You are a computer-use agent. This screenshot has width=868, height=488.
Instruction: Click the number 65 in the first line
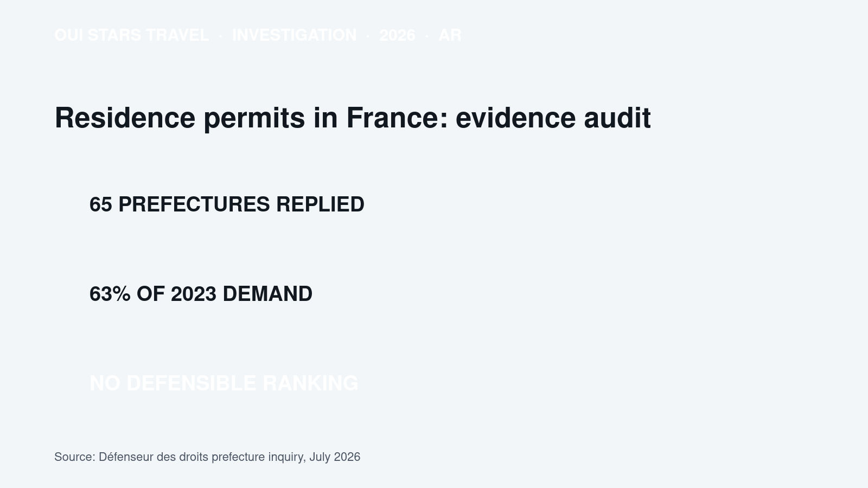(101, 204)
